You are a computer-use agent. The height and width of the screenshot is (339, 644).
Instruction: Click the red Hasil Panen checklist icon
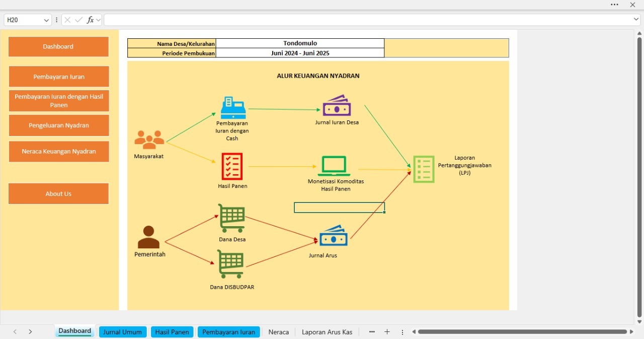pos(232,166)
